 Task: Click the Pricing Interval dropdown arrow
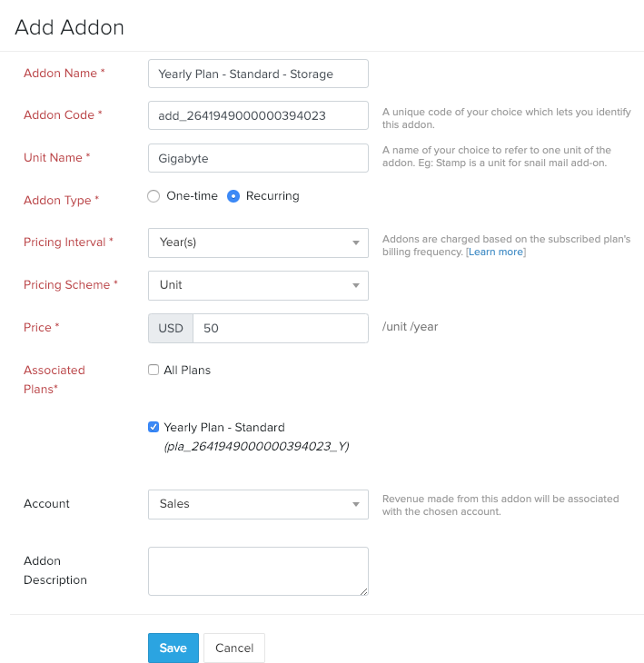(x=355, y=243)
